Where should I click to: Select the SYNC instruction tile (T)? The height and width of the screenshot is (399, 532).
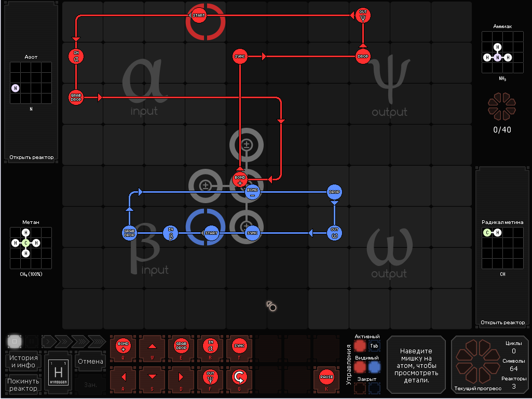[239, 349]
